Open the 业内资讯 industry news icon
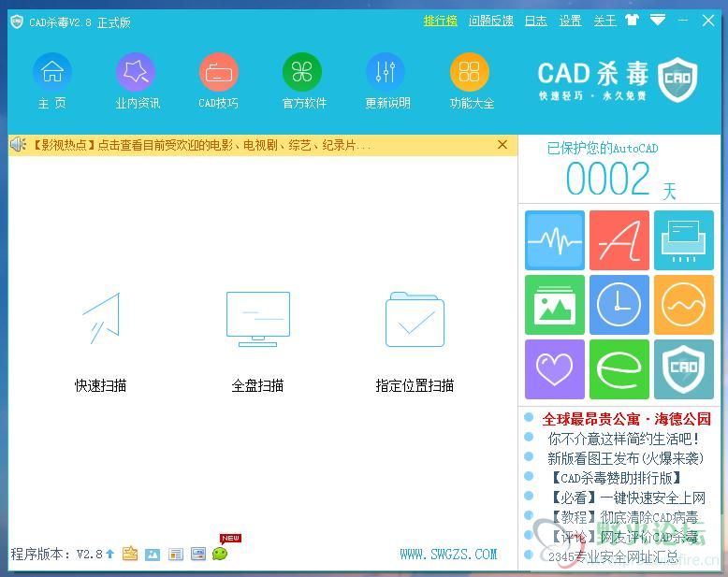 pyautogui.click(x=136, y=72)
